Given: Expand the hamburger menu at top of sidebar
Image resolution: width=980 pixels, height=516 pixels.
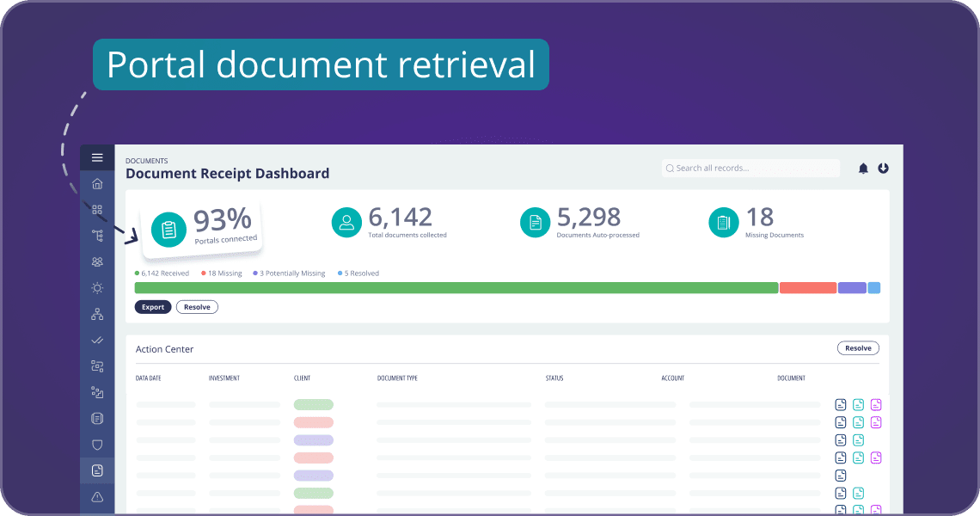Looking at the screenshot, I should click(x=97, y=157).
